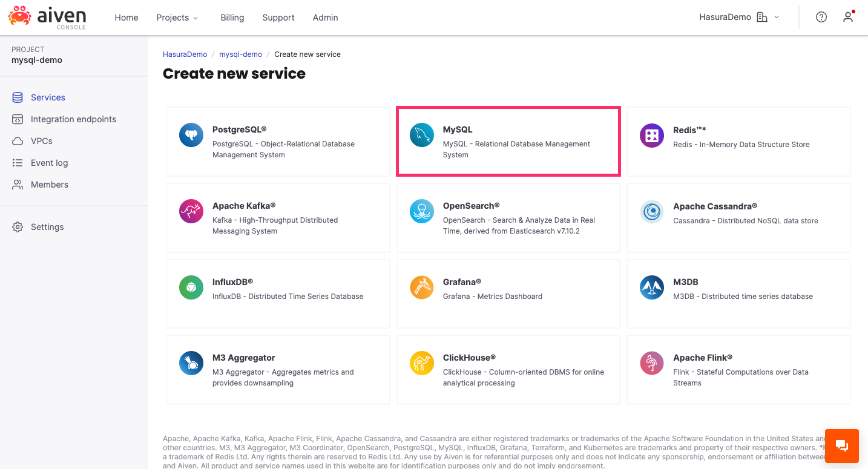Viewport: 868px width, 469px height.
Task: Click the mysql-demo breadcrumb link
Action: (x=240, y=54)
